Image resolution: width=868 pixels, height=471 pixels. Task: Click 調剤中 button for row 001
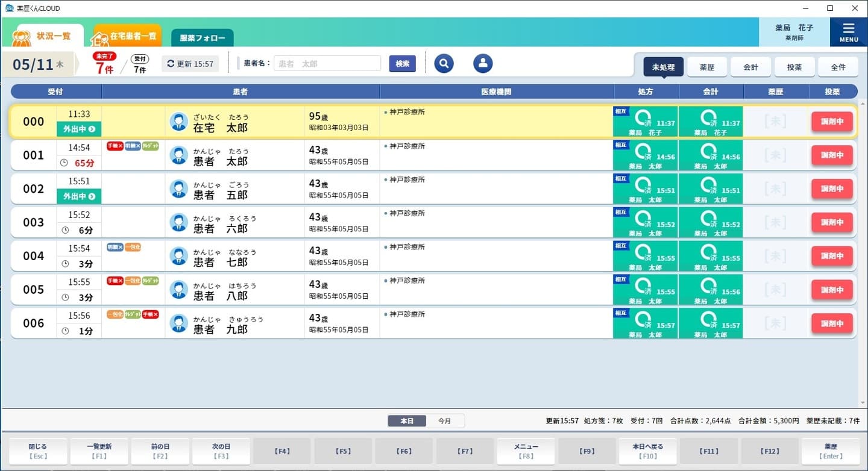[x=832, y=155]
